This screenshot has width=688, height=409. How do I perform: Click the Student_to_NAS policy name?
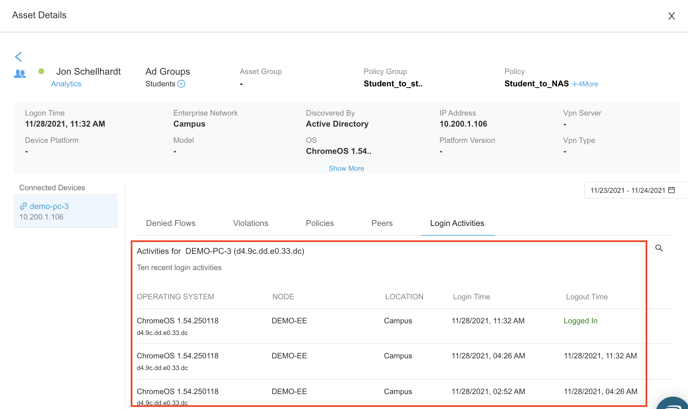pos(536,84)
